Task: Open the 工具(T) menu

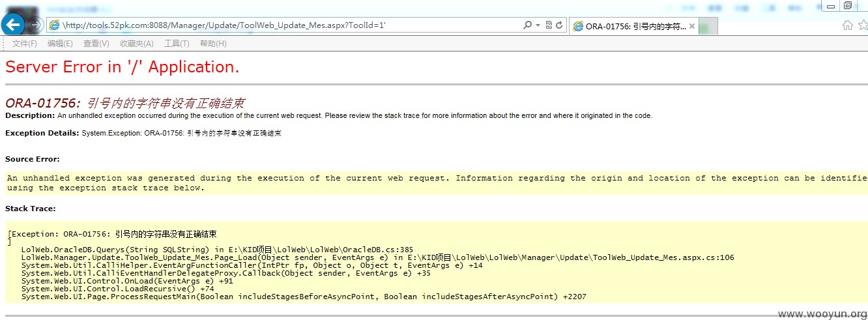Action: (177, 44)
